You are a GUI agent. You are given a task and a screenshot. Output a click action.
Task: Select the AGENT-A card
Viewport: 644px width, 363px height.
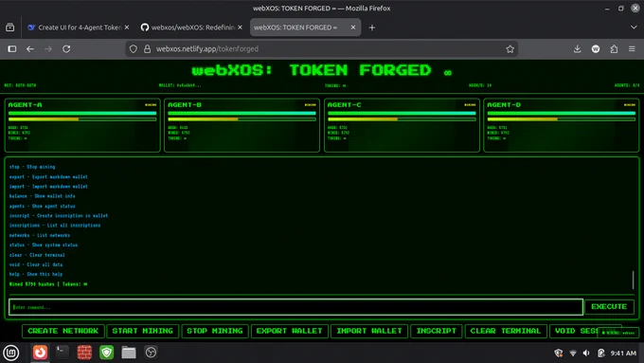pyautogui.click(x=82, y=125)
